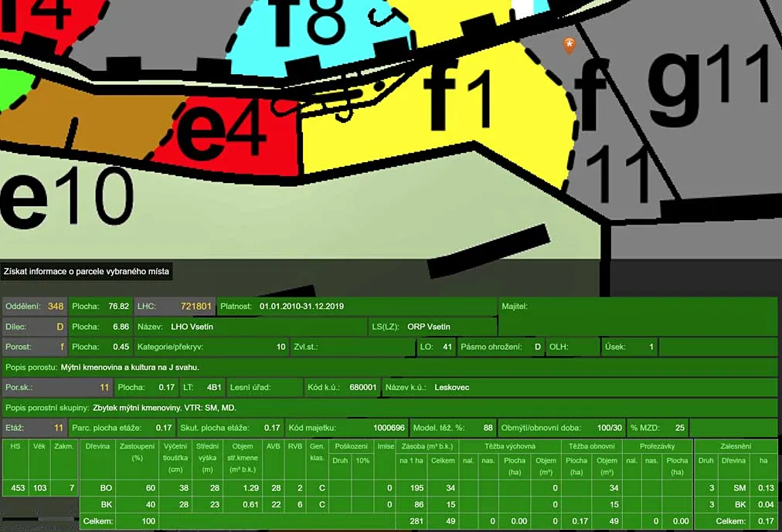Click the orange map marker pin
782x532 pixels.
569,46
